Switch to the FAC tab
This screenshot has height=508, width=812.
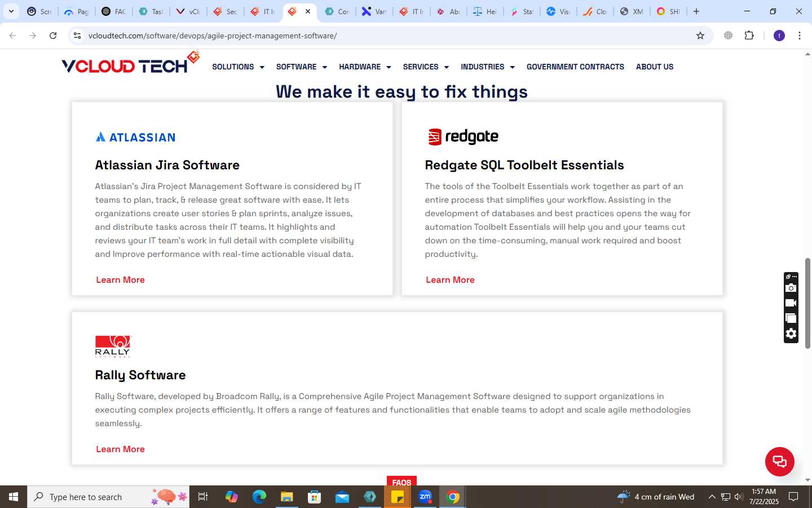point(113,11)
